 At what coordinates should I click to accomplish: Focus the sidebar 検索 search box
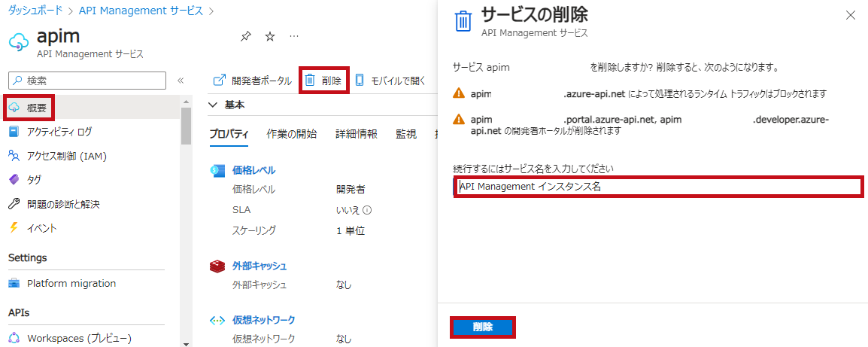coord(87,81)
